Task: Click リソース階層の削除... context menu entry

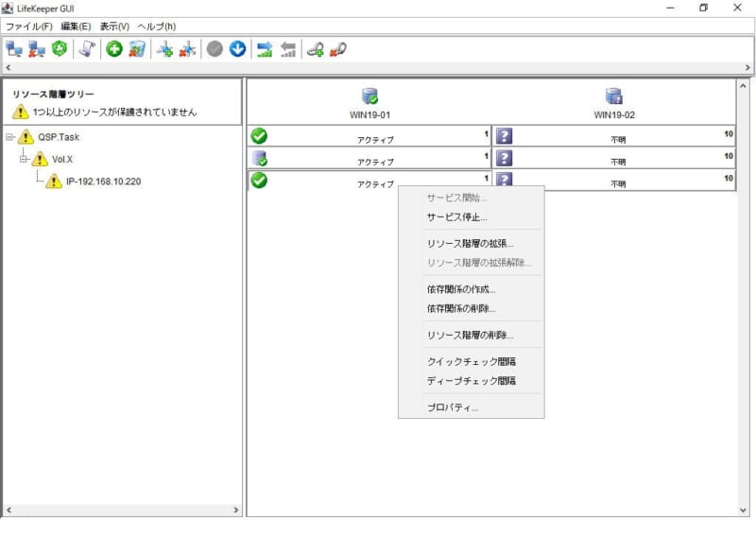Action: click(470, 336)
